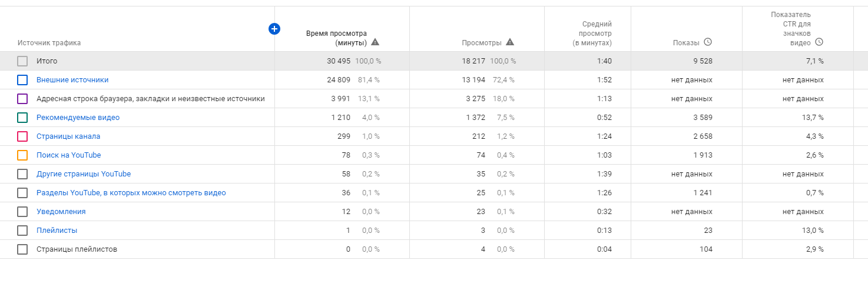Image resolution: width=868 pixels, height=287 pixels.
Task: Click warning triangle beside Просмотры header
Action: point(510,42)
